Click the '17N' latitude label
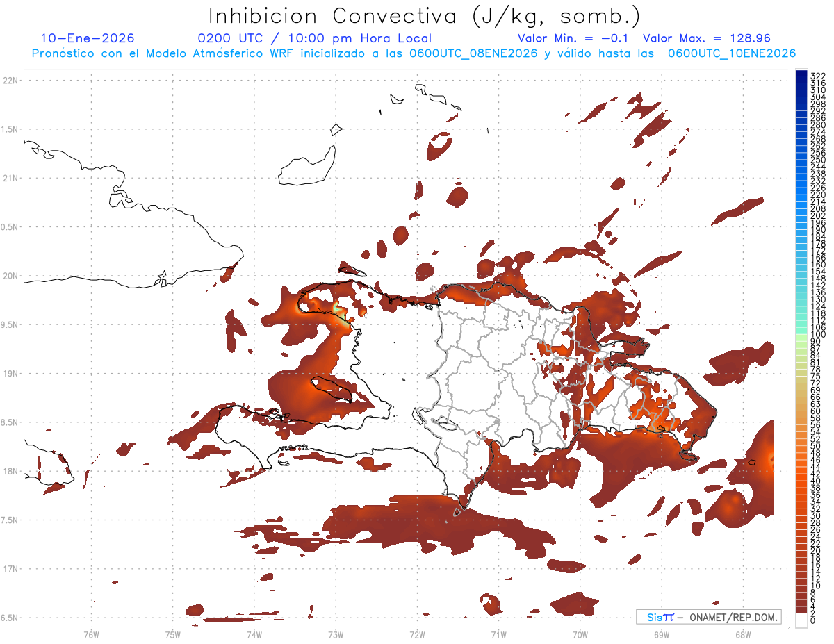This screenshot has width=834, height=644. (11, 569)
